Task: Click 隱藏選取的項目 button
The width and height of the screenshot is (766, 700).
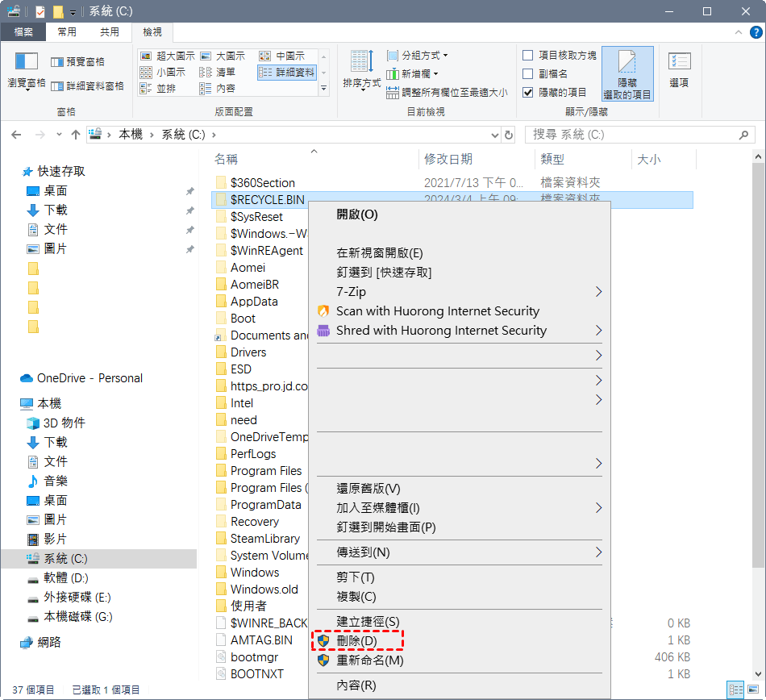Action: point(627,74)
